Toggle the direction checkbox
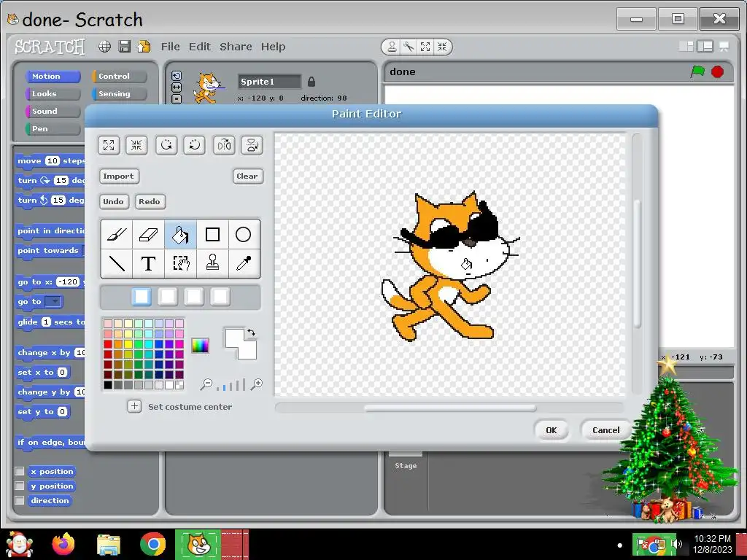This screenshot has height=560, width=747. tap(20, 500)
